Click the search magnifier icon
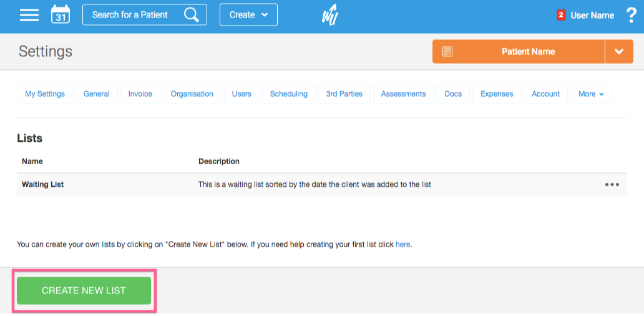Viewport: 644px width, 316px height. [191, 15]
